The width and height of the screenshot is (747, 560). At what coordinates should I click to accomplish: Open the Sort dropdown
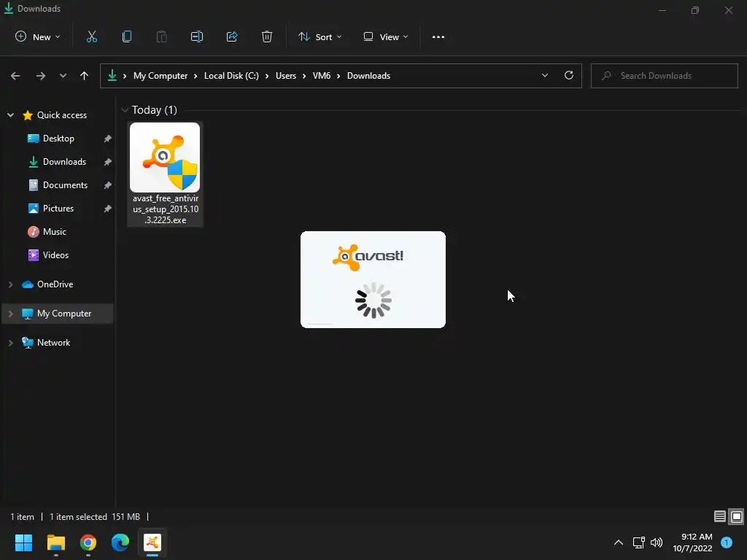click(320, 36)
